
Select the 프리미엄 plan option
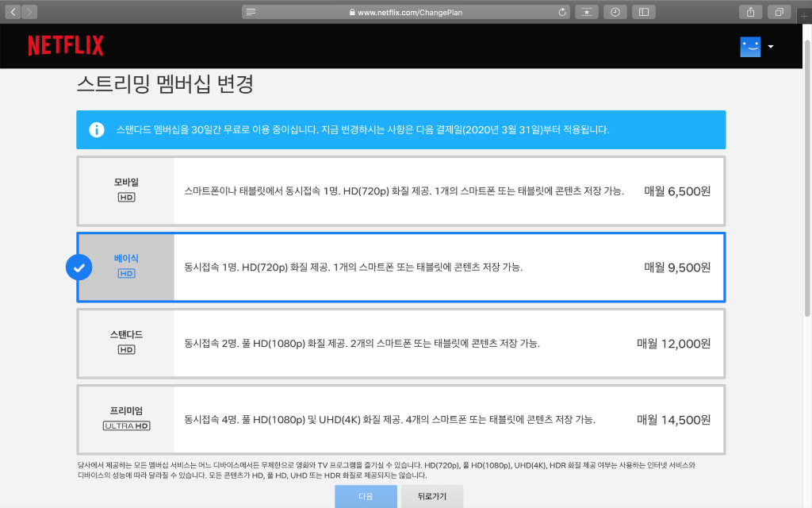400,419
